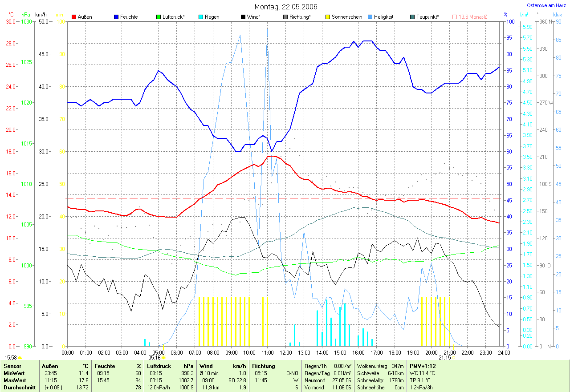
Task: Click the chart title Montag, 22.05.2006
Action: pos(286,7)
